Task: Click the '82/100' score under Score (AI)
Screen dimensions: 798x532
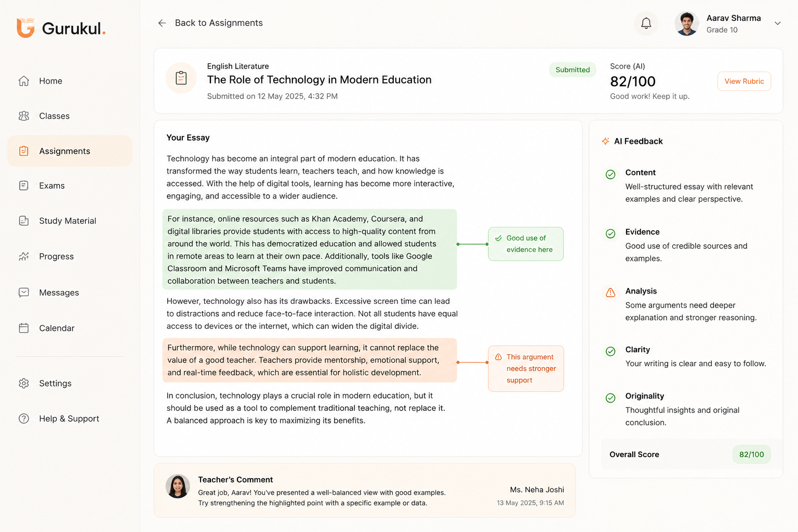Action: click(633, 82)
